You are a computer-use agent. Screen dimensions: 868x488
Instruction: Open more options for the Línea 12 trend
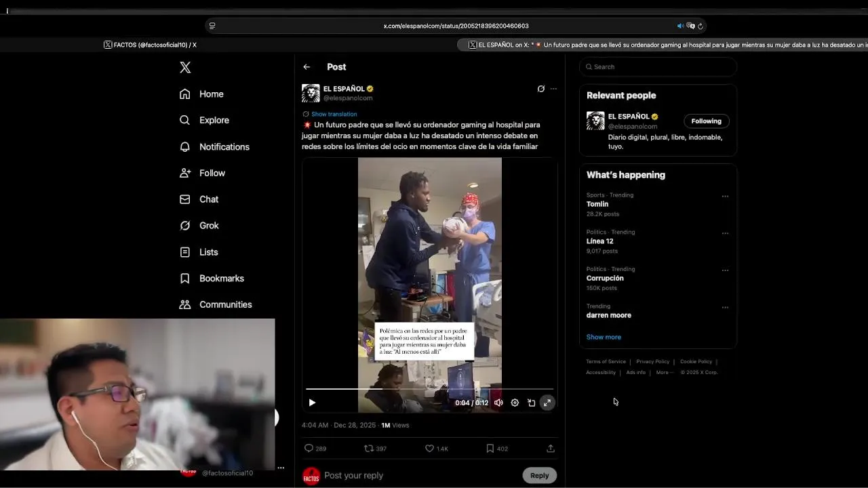[x=725, y=233]
